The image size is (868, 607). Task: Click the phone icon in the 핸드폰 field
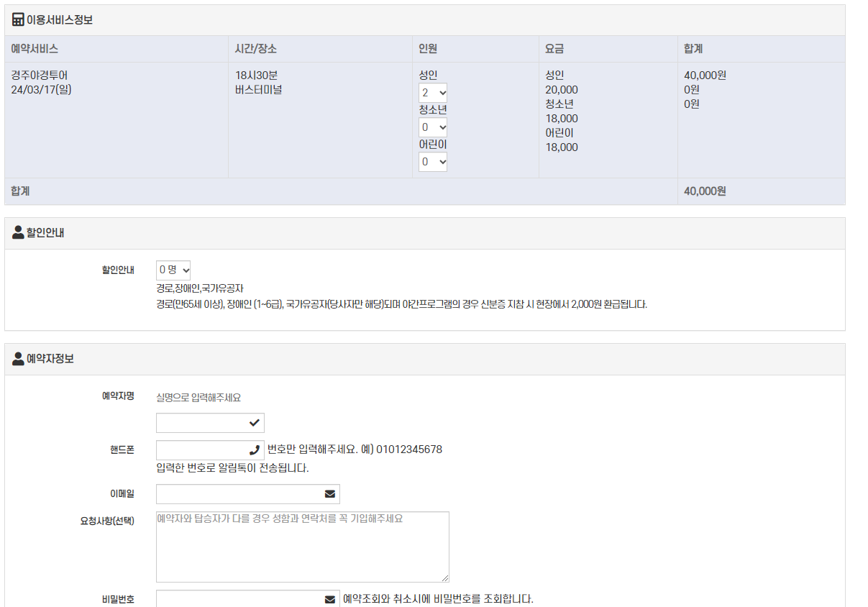tap(255, 450)
